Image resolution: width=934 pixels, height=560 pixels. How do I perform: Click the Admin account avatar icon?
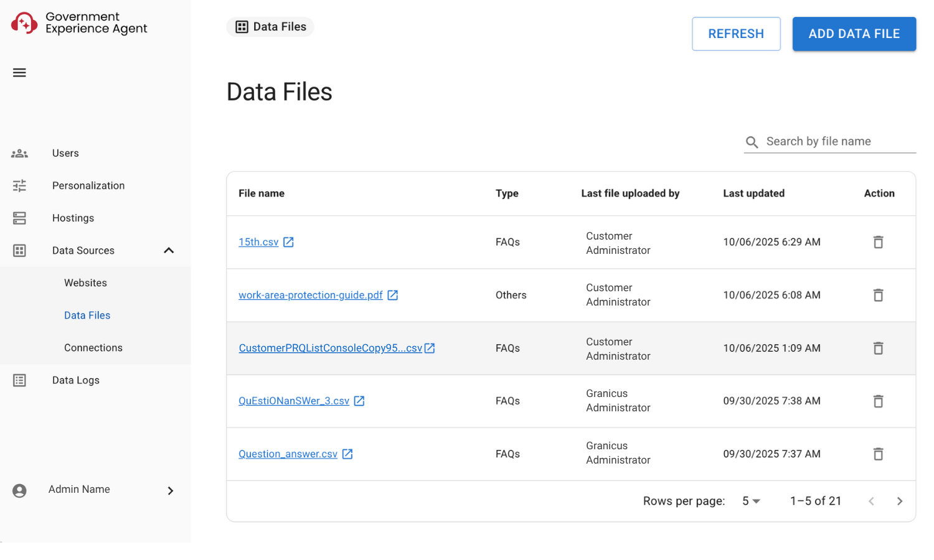click(19, 491)
